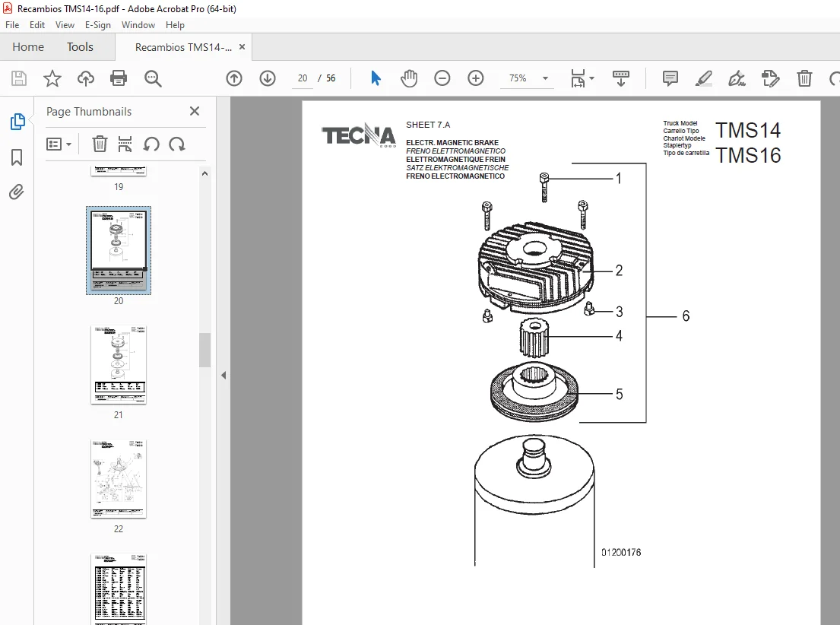Viewport: 840px width, 625px height.
Task: Open the File menu
Action: pos(12,24)
